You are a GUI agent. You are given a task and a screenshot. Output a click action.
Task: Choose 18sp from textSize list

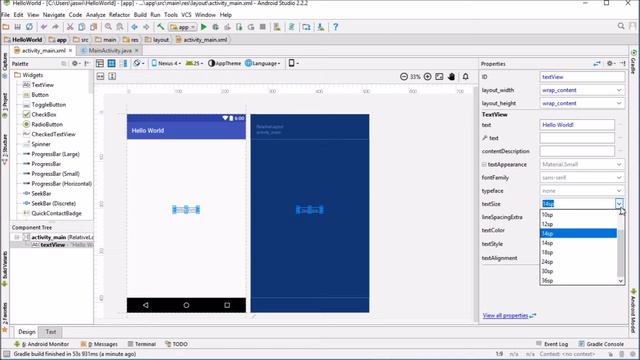(578, 252)
